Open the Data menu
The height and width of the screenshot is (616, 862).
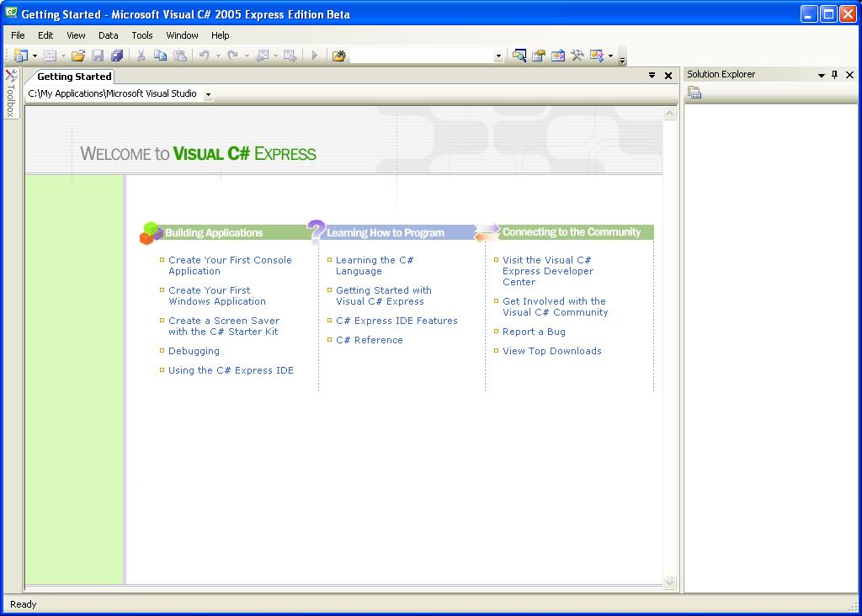pos(109,35)
